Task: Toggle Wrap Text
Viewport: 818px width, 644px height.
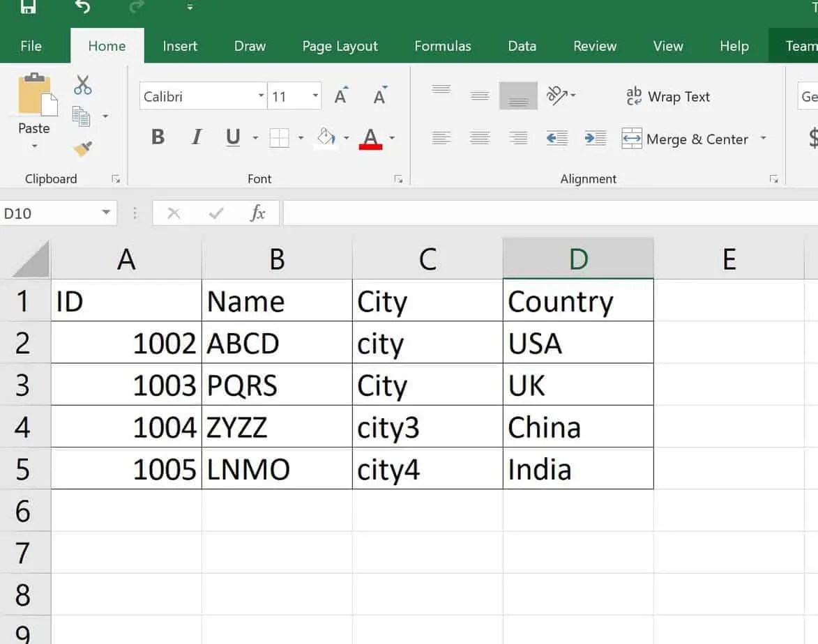Action: click(x=669, y=96)
